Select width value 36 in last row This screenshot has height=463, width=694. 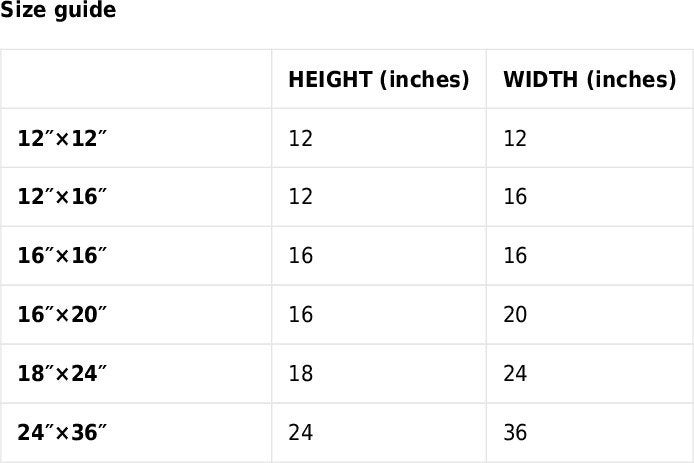click(515, 432)
